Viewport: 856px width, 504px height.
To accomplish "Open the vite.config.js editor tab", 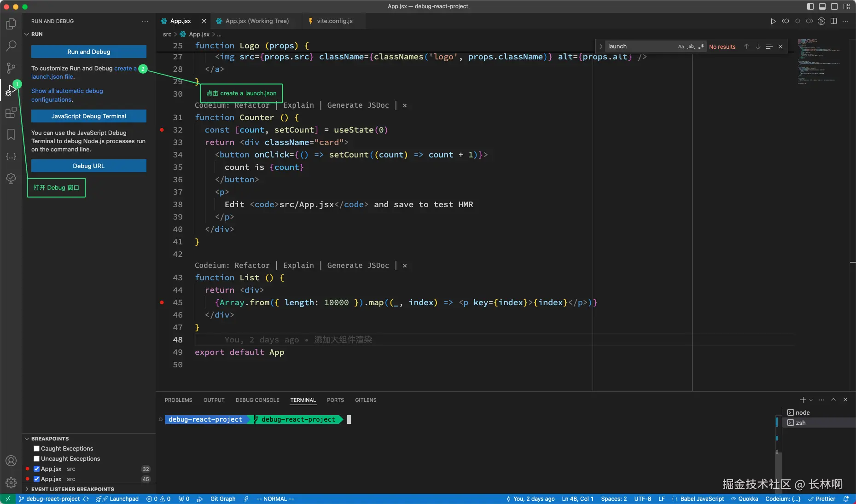I will 334,21.
